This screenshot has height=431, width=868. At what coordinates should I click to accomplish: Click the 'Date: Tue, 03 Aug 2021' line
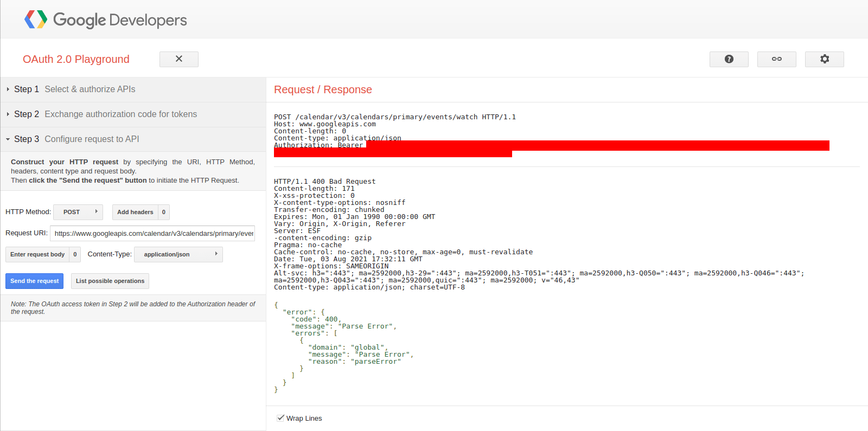coord(348,259)
